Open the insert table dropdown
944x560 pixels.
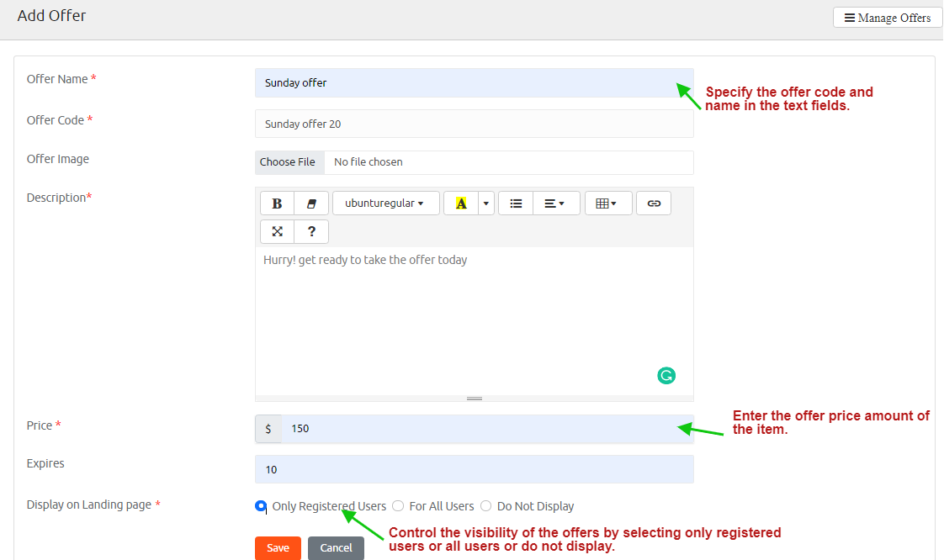(607, 203)
